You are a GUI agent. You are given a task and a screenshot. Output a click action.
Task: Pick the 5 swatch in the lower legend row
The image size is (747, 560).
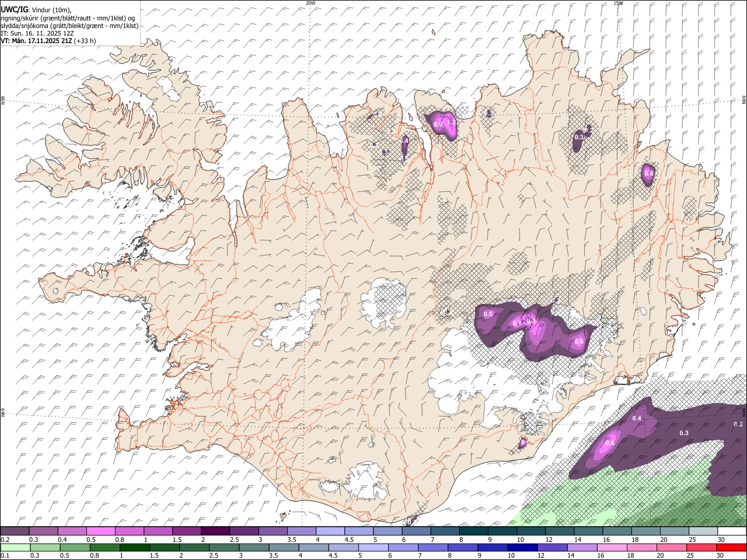pos(373,547)
